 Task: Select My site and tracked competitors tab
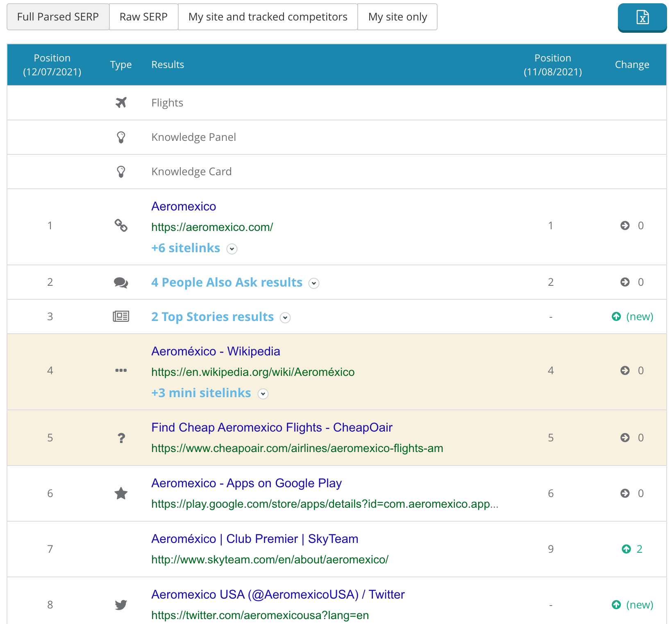tap(268, 17)
